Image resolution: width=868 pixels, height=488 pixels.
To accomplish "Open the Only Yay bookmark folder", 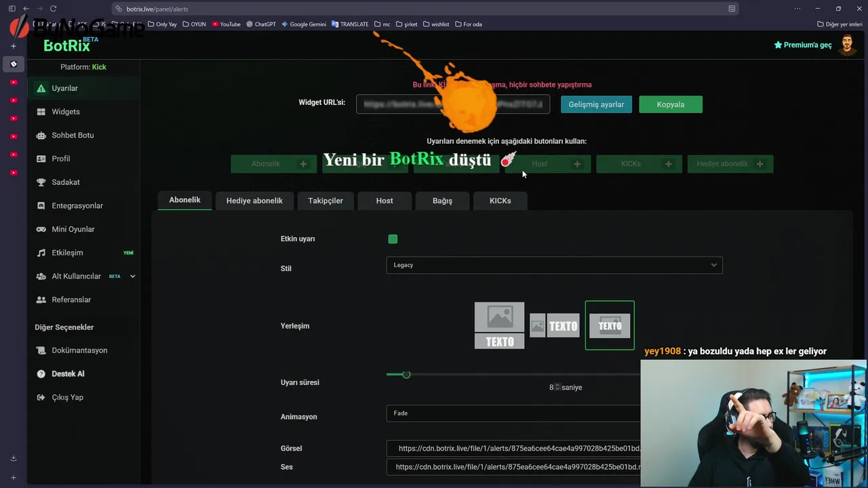I will 162,24.
